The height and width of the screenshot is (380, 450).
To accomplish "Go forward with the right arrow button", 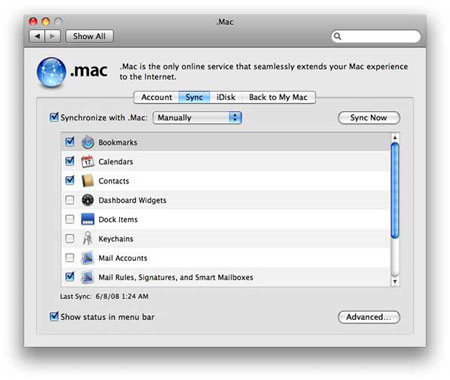I will 52,36.
